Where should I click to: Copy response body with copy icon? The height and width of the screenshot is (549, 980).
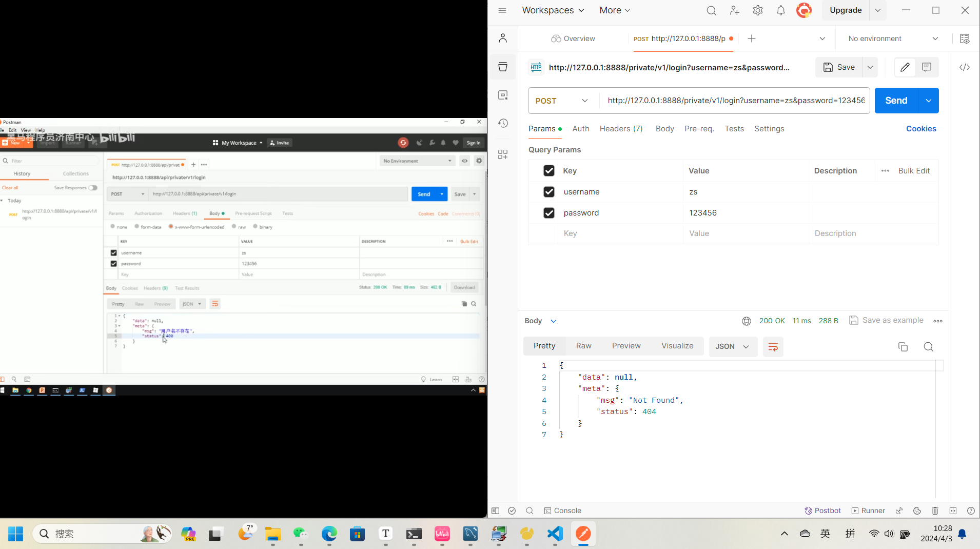pyautogui.click(x=903, y=347)
